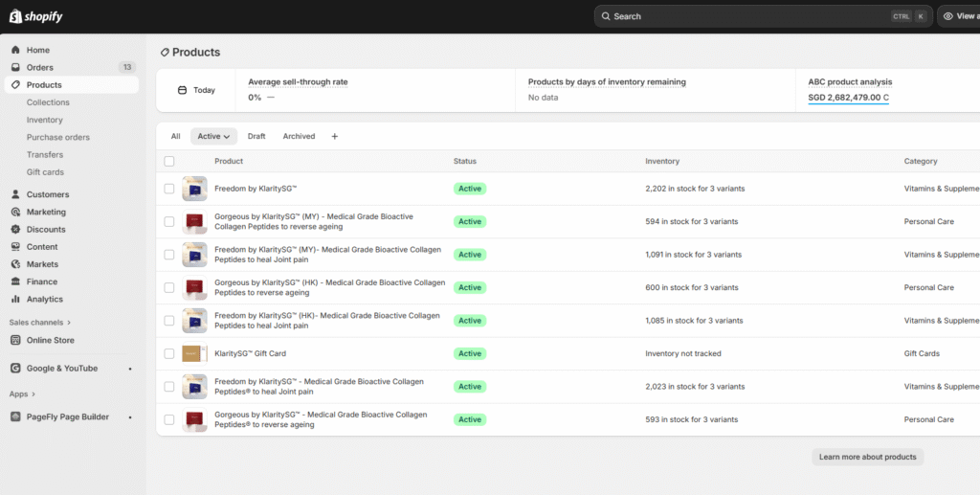Open the Today date range button
Image resolution: width=980 pixels, height=495 pixels.
tap(197, 90)
